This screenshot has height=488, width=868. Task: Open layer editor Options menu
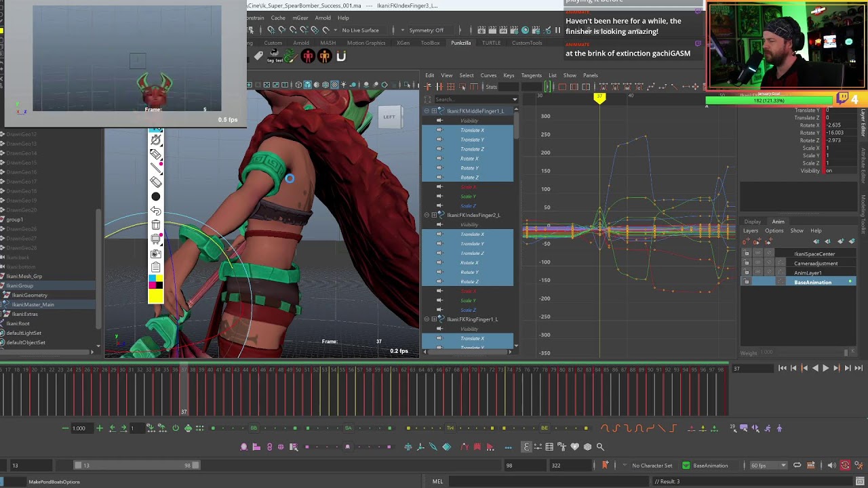tap(774, 231)
